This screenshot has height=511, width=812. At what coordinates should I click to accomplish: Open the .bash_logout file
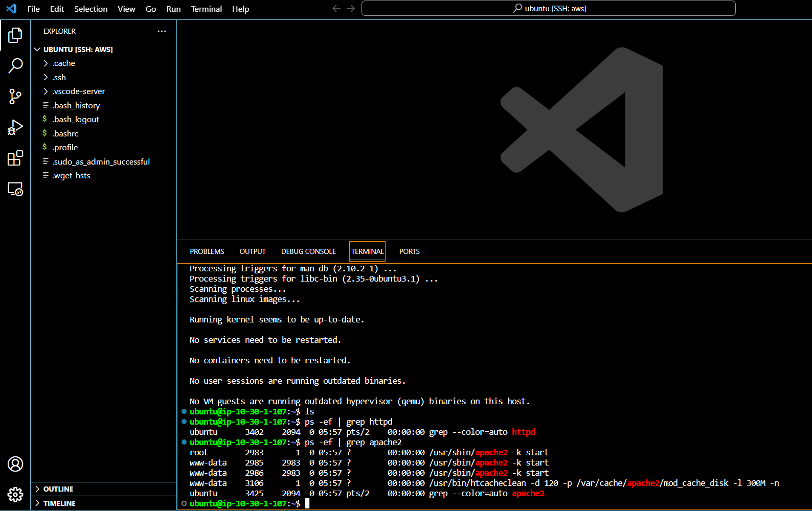coord(76,119)
